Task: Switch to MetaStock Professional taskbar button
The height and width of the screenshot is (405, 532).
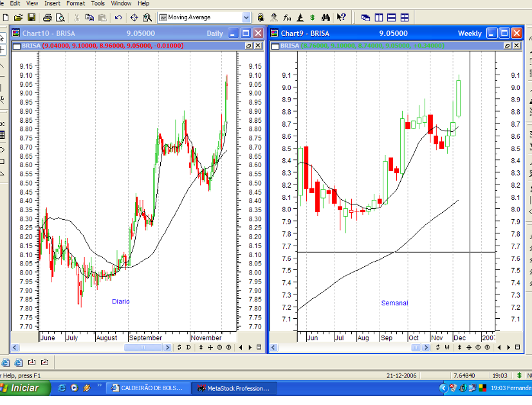Action: pyautogui.click(x=234, y=388)
